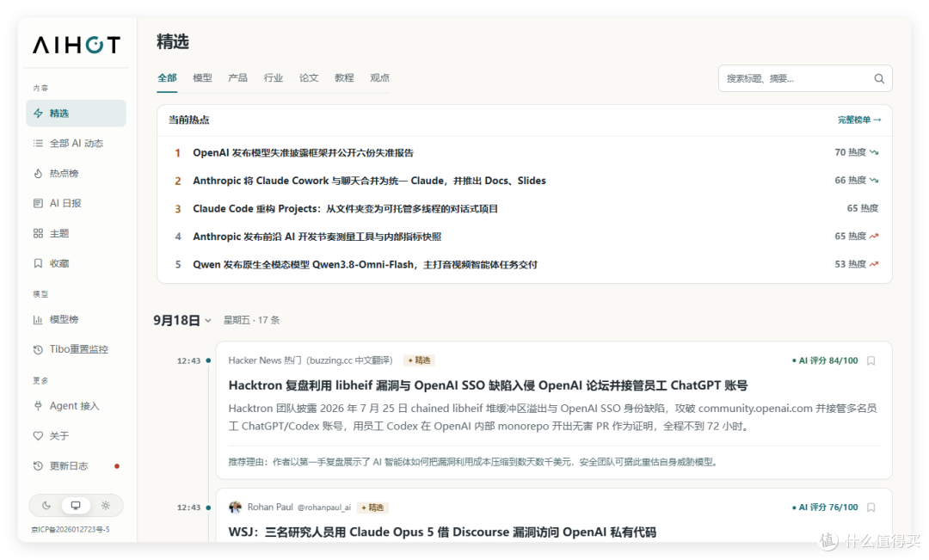Open 完整榜单 full ranking link

[859, 120]
